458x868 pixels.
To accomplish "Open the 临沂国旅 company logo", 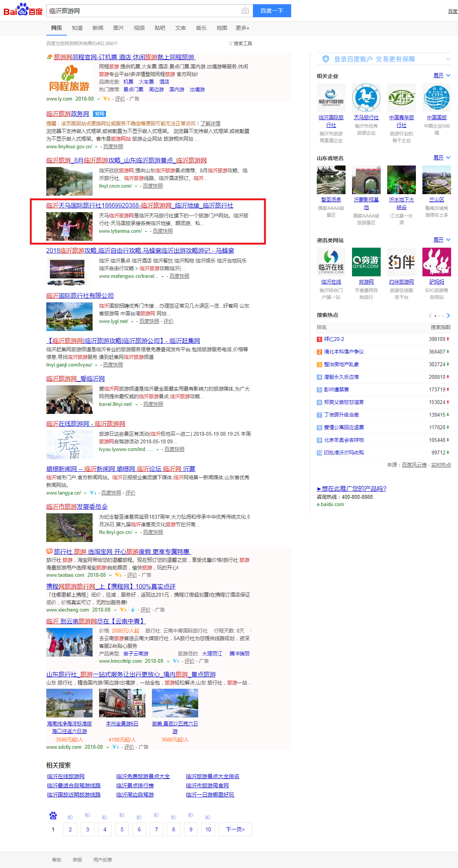I will pyautogui.click(x=331, y=98).
